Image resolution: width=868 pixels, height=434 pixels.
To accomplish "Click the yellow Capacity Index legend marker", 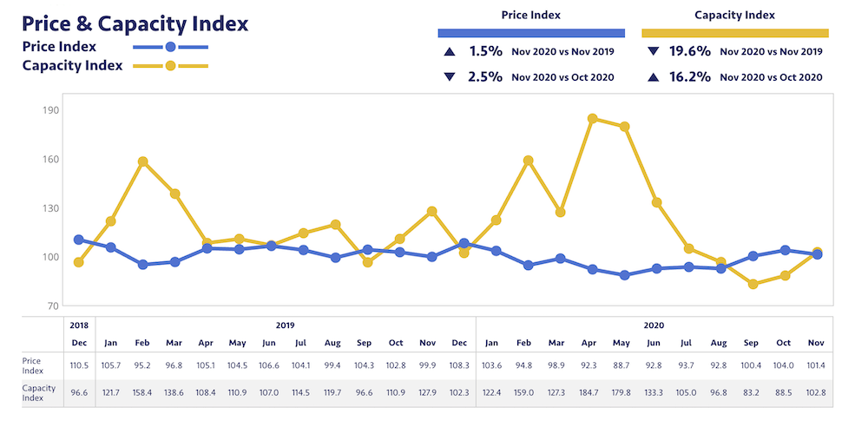I will point(170,66).
